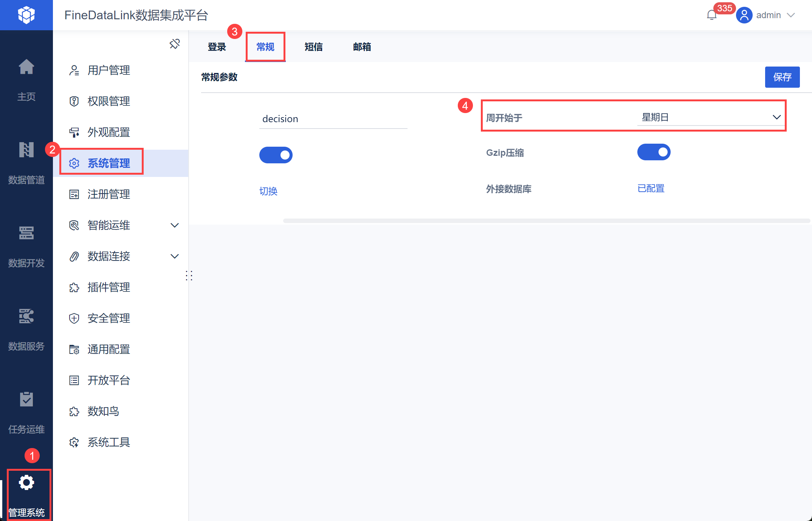Click the 保存 button
This screenshot has height=521, width=812.
coord(782,77)
